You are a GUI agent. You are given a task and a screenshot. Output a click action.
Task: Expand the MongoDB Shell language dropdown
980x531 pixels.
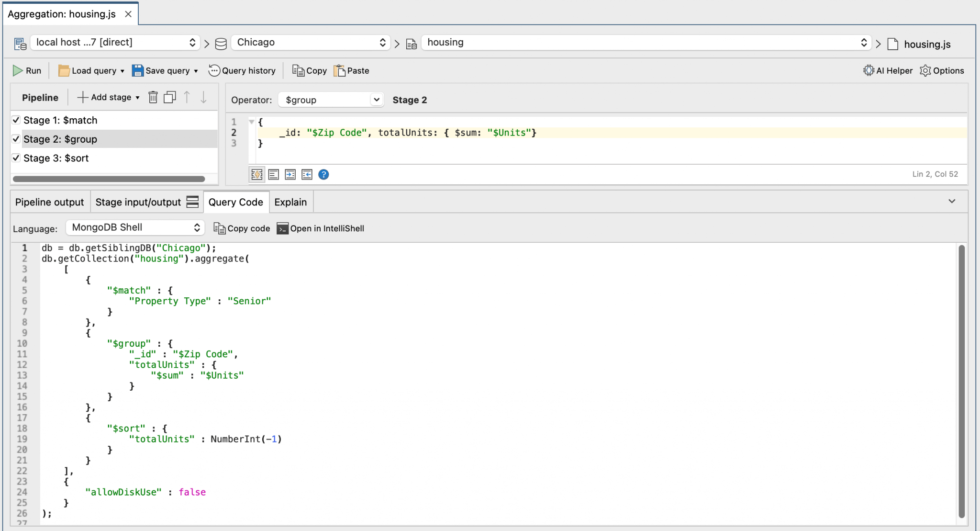(x=135, y=227)
